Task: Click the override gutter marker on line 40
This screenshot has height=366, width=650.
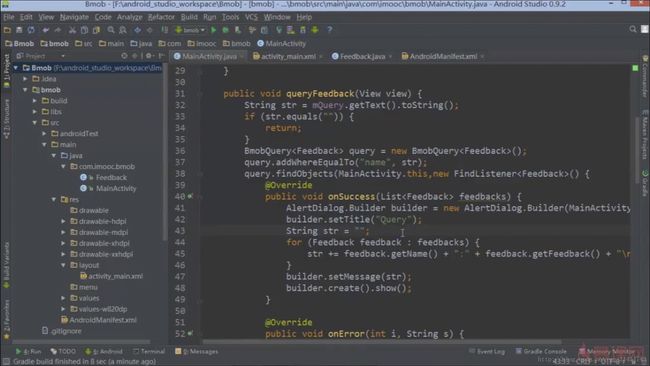Action: tap(190, 196)
